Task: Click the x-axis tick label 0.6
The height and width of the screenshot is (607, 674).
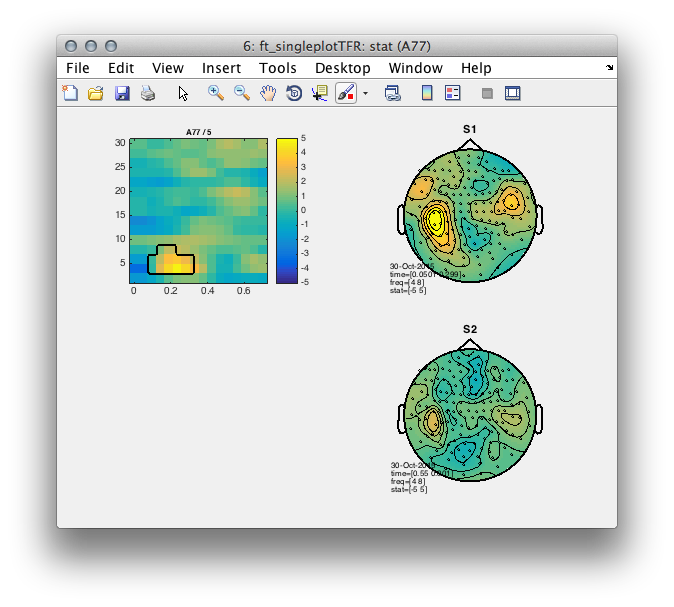Action: (243, 291)
